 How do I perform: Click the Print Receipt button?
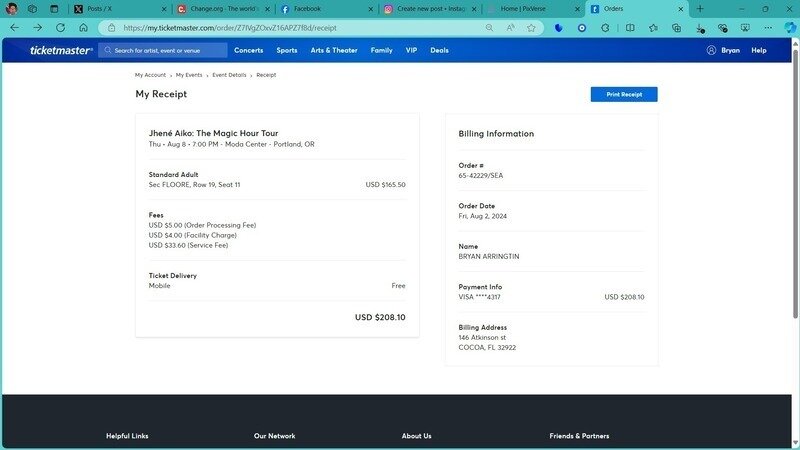[x=623, y=94]
